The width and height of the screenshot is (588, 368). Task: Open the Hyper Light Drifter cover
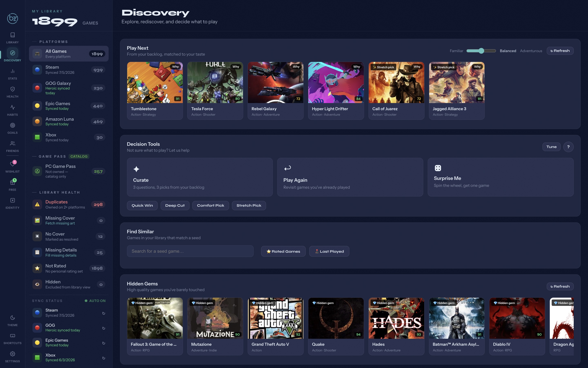(x=336, y=83)
